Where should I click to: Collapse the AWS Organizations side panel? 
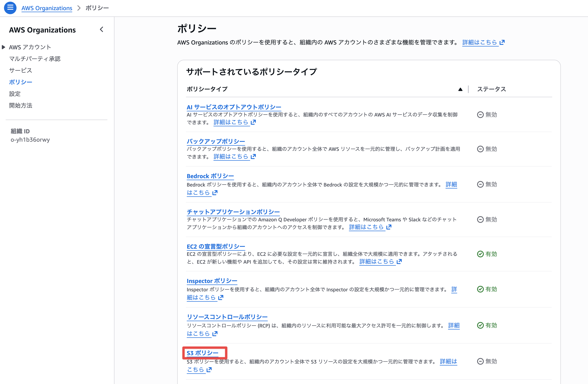[x=102, y=30]
